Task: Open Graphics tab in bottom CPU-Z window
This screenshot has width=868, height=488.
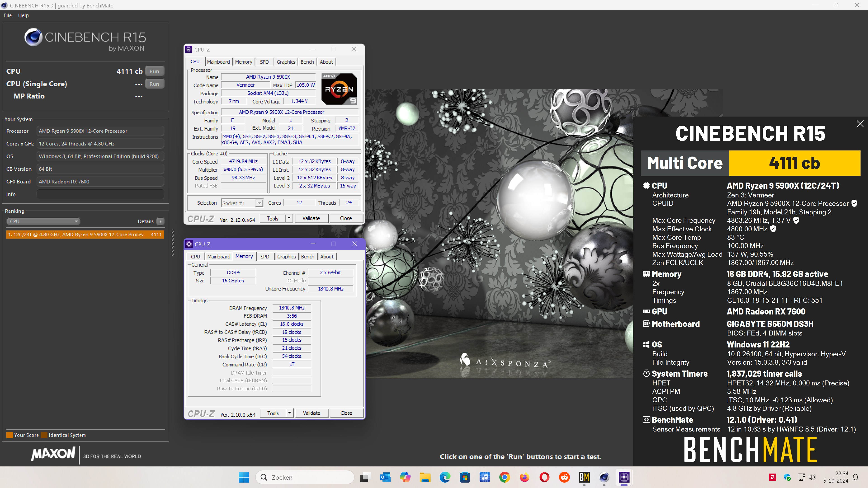Action: point(286,257)
